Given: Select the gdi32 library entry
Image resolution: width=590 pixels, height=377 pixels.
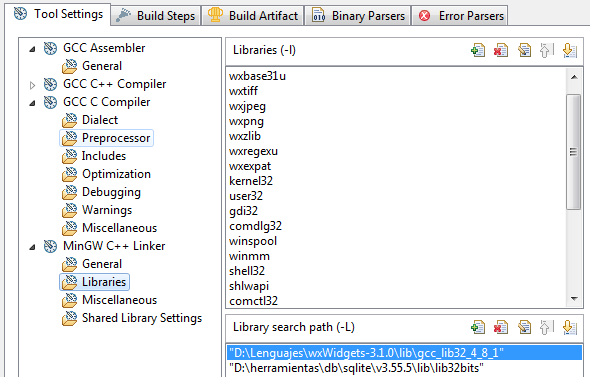Looking at the screenshot, I should coord(243,211).
